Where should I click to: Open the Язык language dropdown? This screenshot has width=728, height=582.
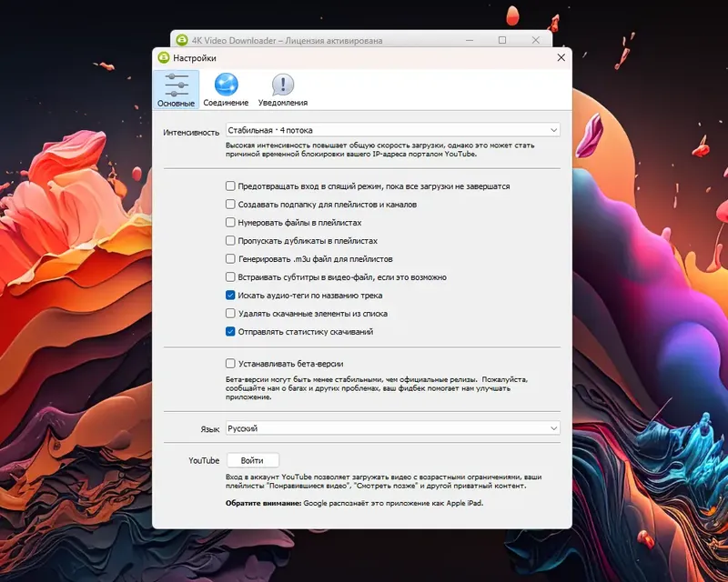[x=391, y=427]
